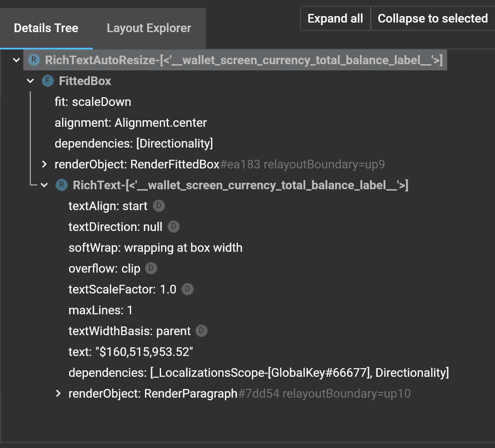Expand the RenderParagraph renderObject details

point(58,393)
